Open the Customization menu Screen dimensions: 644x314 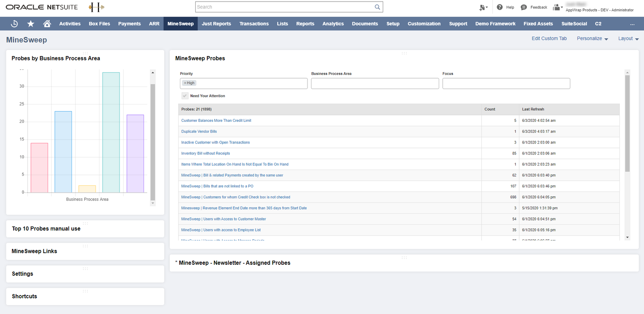coord(424,24)
